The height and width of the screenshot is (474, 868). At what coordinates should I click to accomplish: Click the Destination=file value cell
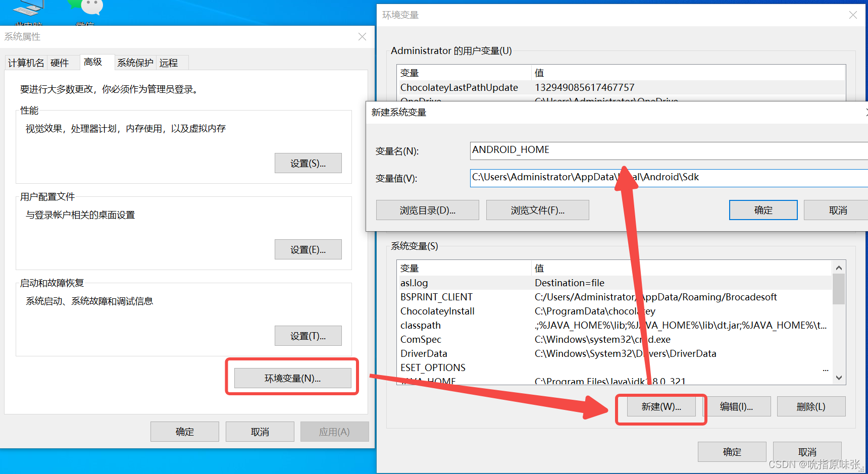pyautogui.click(x=570, y=283)
